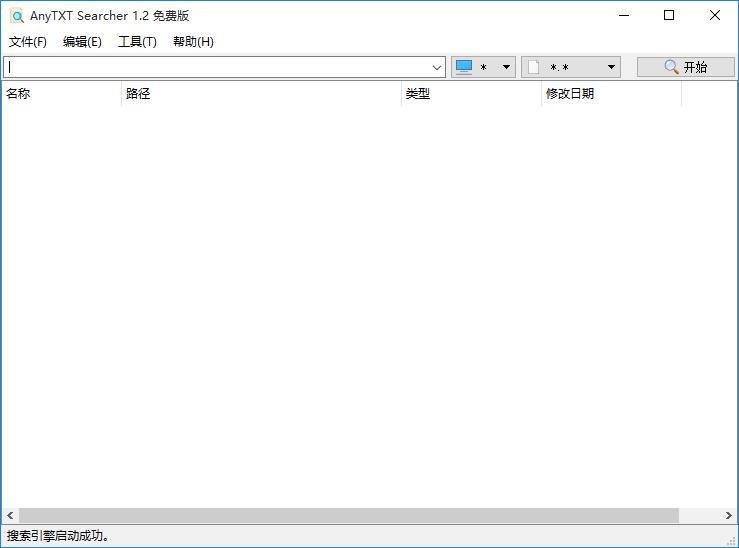
Task: Click the horizontal scrollbar thumb
Action: (x=349, y=515)
